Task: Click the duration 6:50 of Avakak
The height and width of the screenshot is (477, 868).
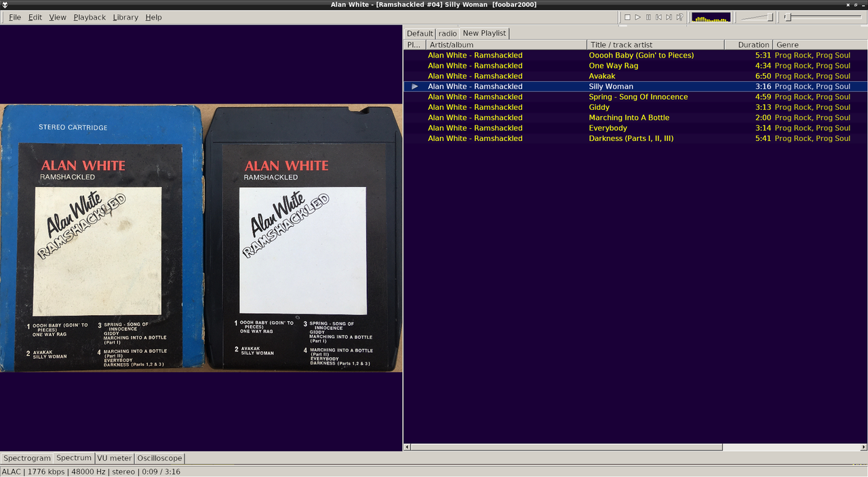Action: point(764,76)
